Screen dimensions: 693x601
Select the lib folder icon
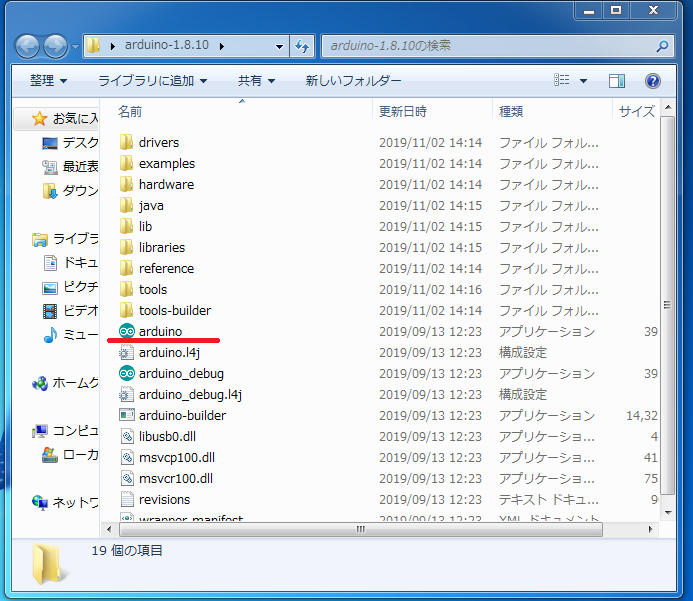(126, 226)
